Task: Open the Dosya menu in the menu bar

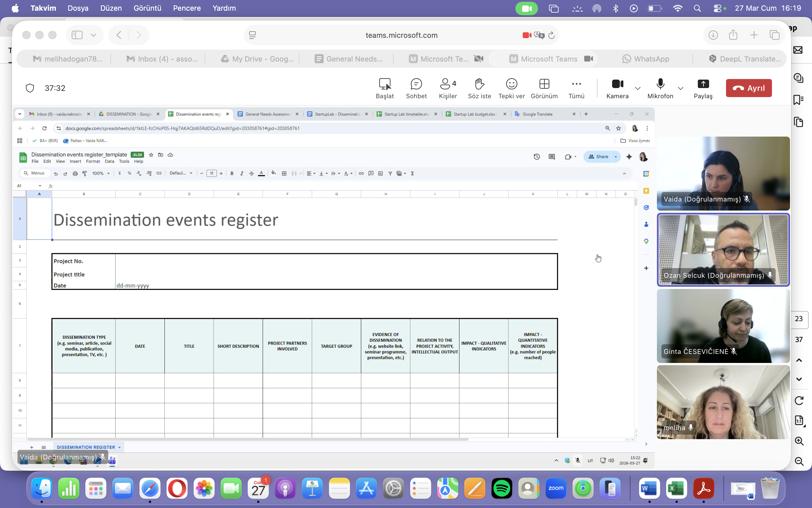Action: [78, 8]
